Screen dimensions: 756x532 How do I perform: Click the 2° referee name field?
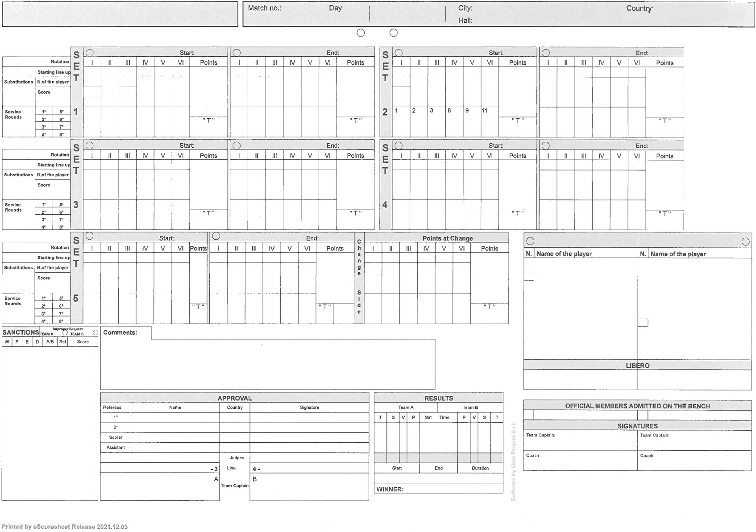pyautogui.click(x=175, y=427)
